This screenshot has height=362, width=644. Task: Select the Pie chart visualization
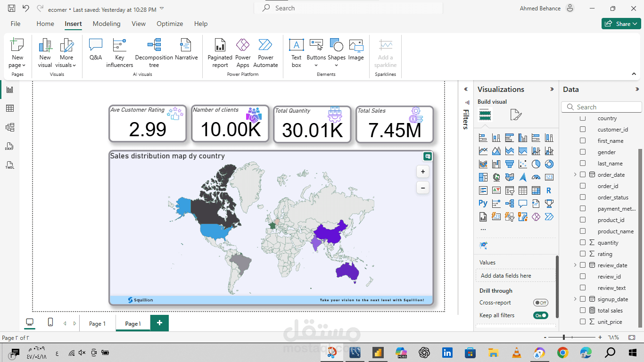[x=536, y=164]
